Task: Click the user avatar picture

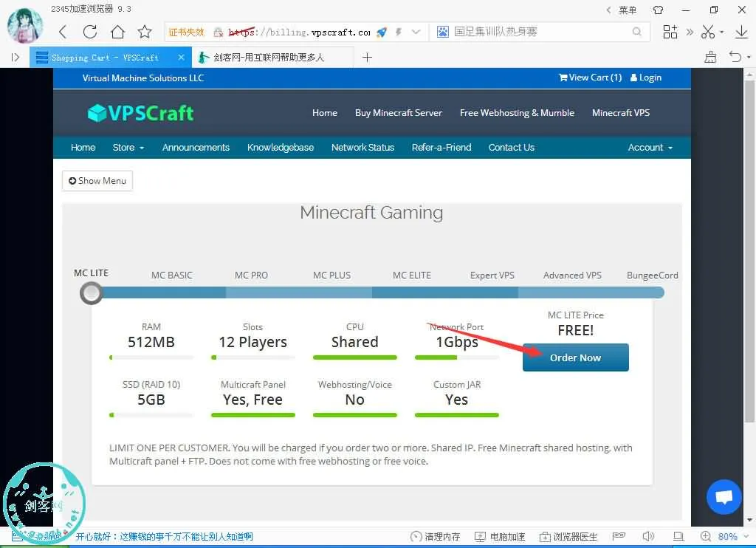Action: click(24, 25)
